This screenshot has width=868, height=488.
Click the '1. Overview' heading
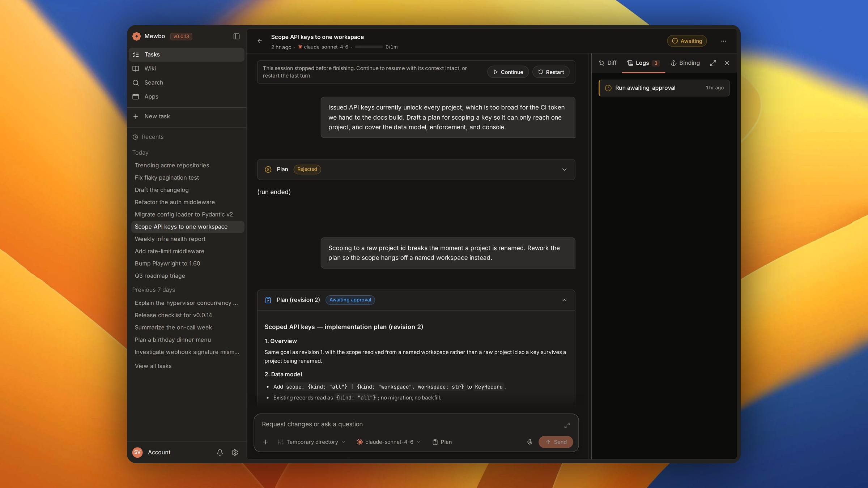[281, 341]
